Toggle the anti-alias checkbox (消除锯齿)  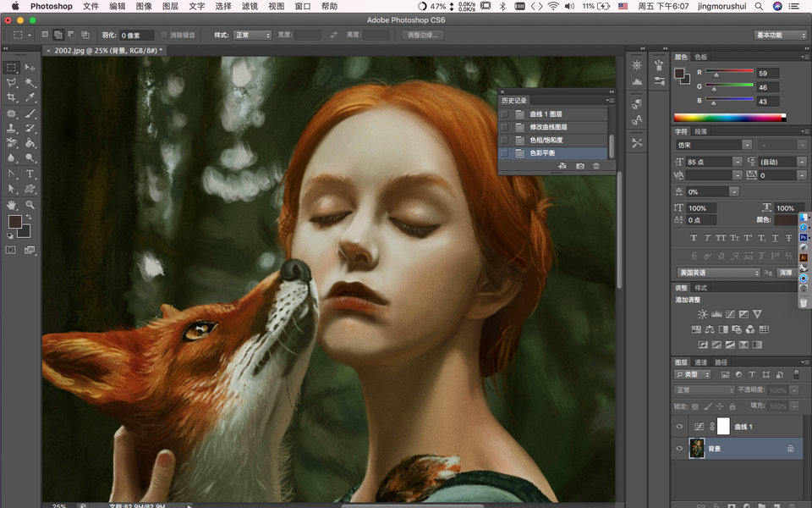click(164, 35)
